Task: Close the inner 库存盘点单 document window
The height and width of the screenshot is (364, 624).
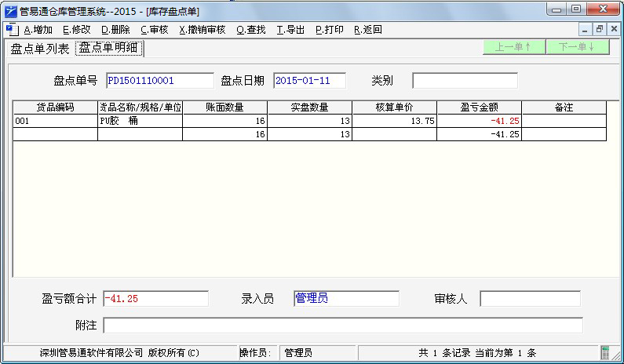Action: pyautogui.click(x=612, y=30)
